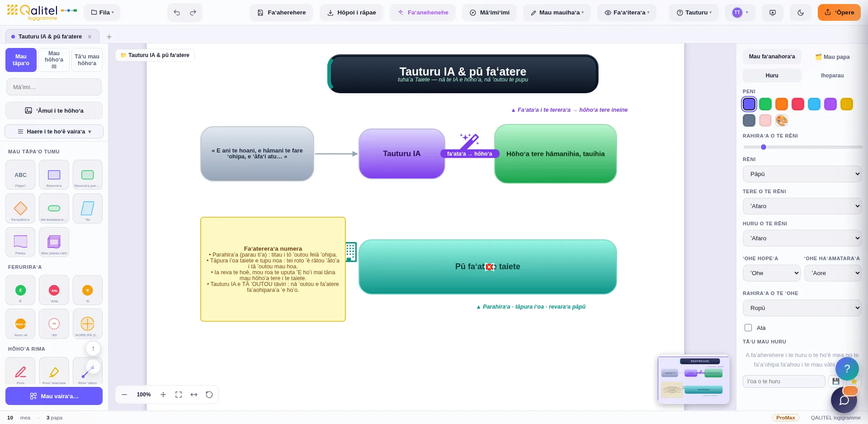Switch to Tāʻu mau hōhoʻa tab
Viewport: 868px width, 424px height.
point(87,60)
